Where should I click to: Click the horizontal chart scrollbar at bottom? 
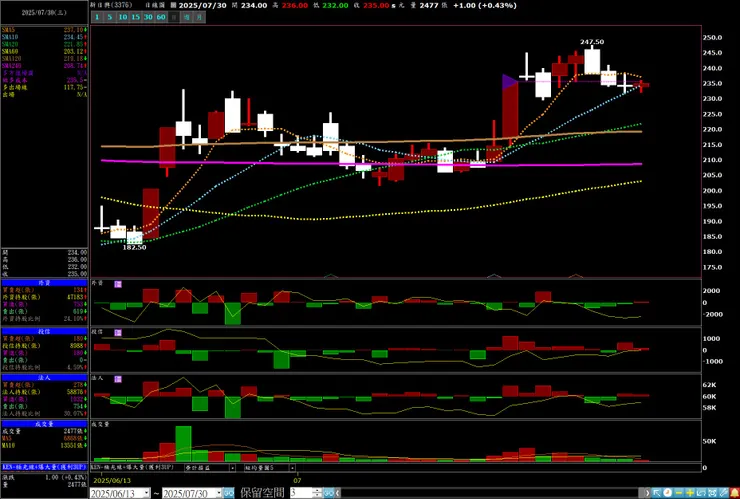[x=491, y=493]
